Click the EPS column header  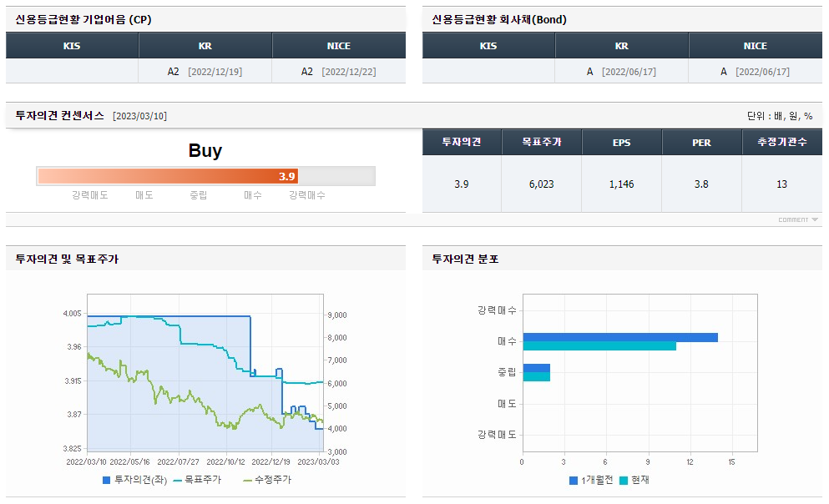[x=622, y=142]
